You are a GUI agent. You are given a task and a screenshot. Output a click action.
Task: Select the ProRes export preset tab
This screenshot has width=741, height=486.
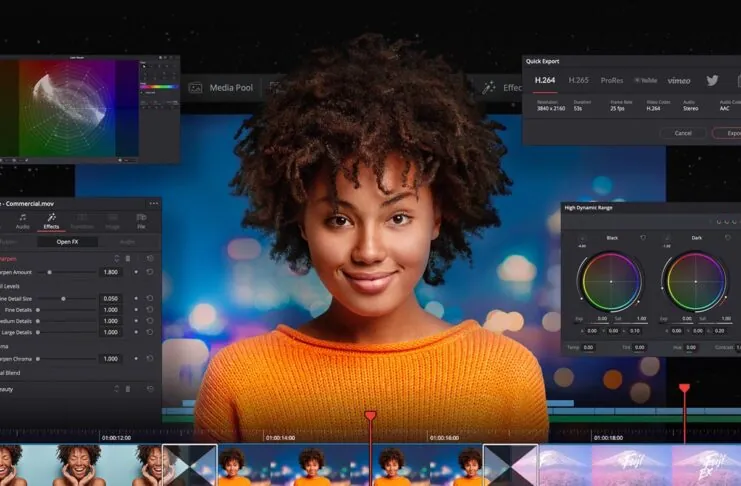(x=612, y=81)
